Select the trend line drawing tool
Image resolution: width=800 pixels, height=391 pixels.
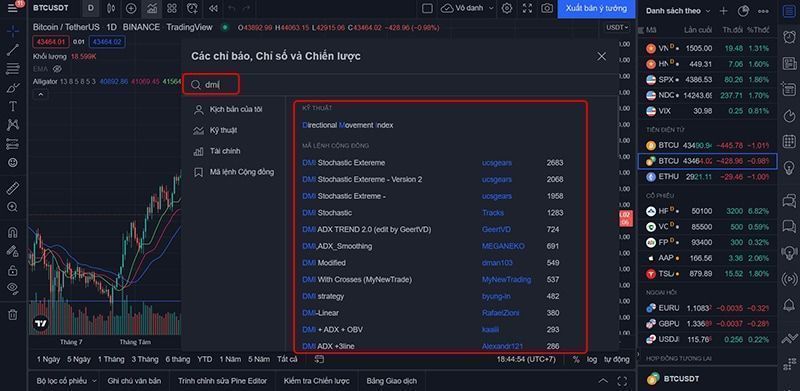point(13,50)
